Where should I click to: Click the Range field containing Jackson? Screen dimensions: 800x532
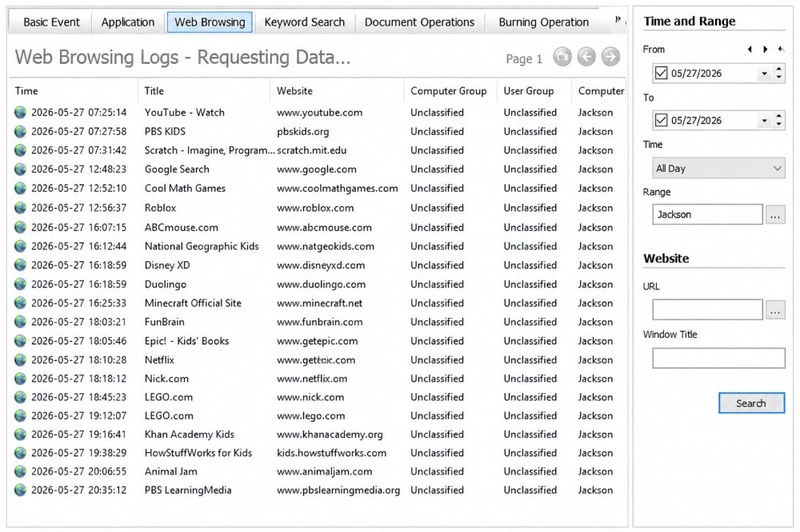[708, 215]
